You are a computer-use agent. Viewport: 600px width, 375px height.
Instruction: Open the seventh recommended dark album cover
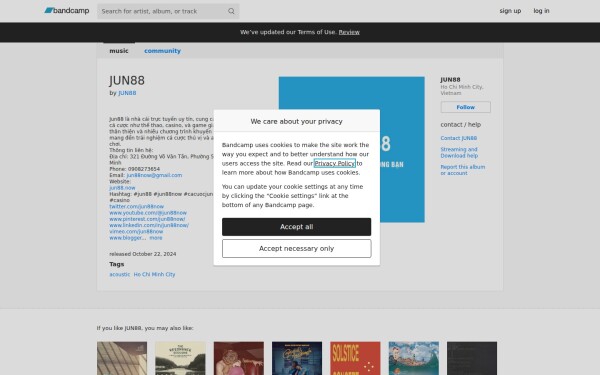pyautogui.click(x=472, y=358)
